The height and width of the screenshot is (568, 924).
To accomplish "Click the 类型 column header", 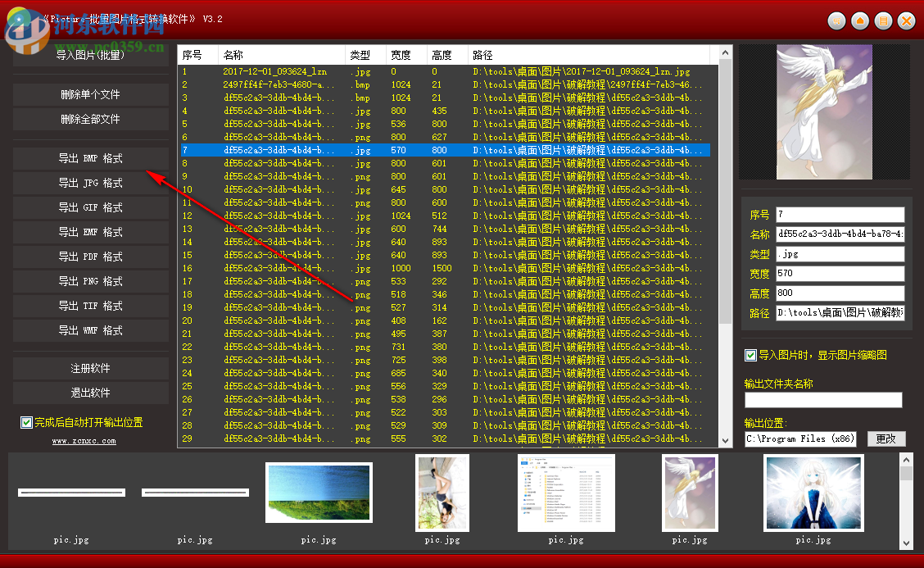I will click(x=365, y=55).
